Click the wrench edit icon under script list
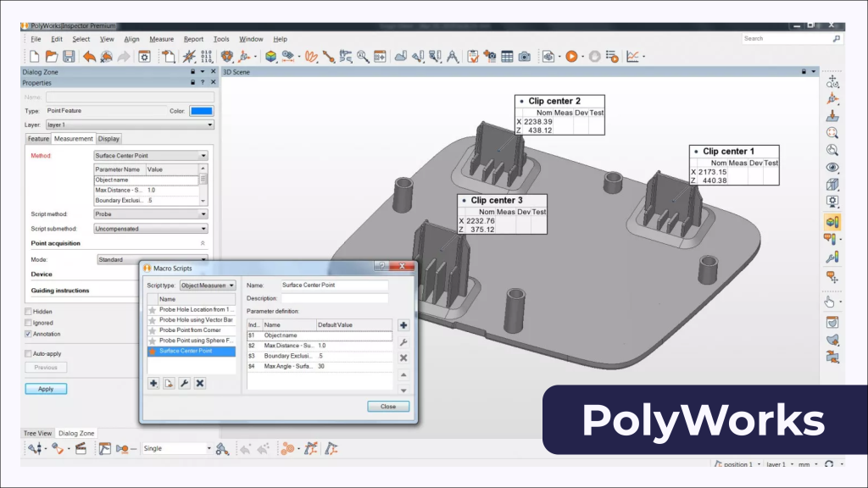The image size is (868, 488). point(184,383)
